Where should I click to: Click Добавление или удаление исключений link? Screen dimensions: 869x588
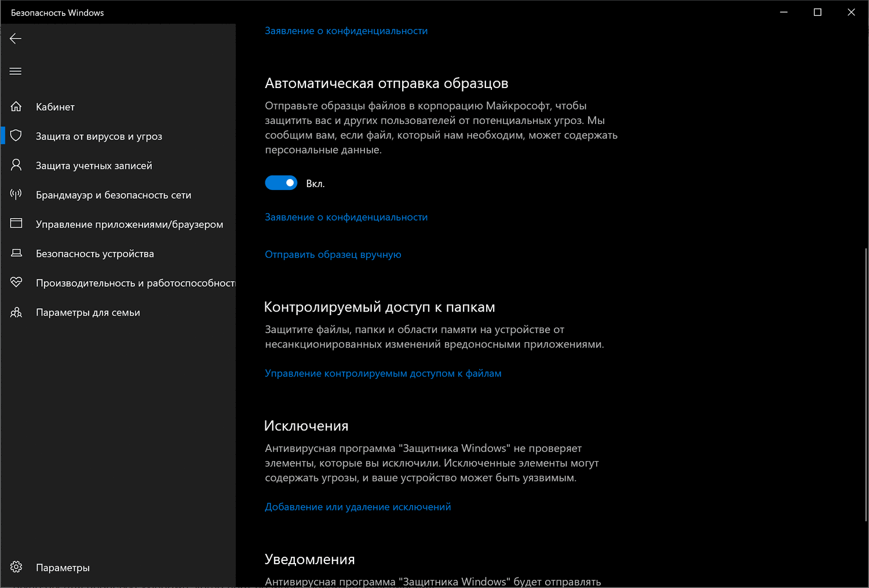coord(357,507)
